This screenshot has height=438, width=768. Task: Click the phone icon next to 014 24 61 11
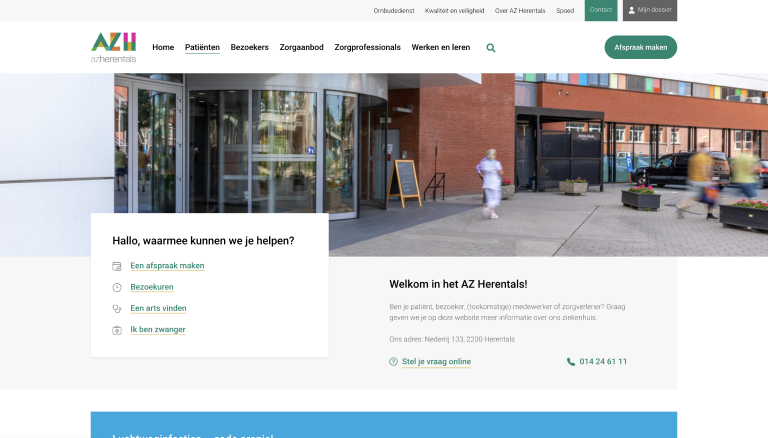[x=571, y=362]
